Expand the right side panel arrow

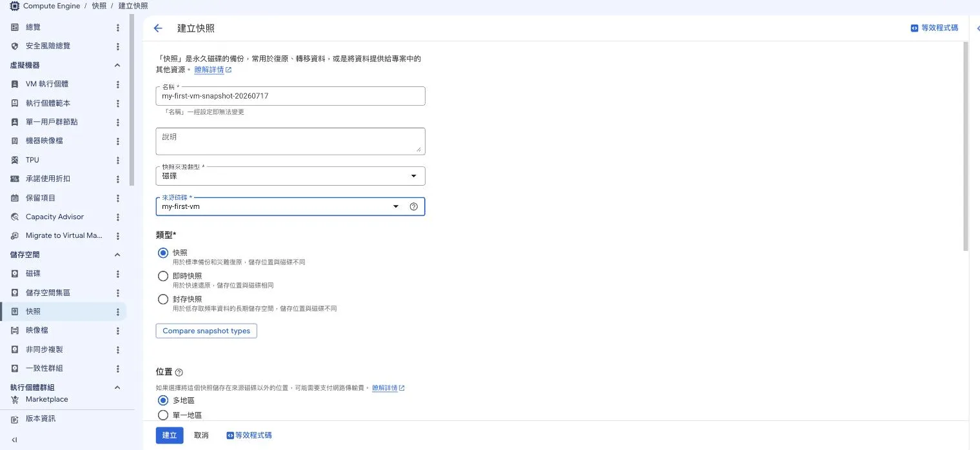(x=977, y=28)
